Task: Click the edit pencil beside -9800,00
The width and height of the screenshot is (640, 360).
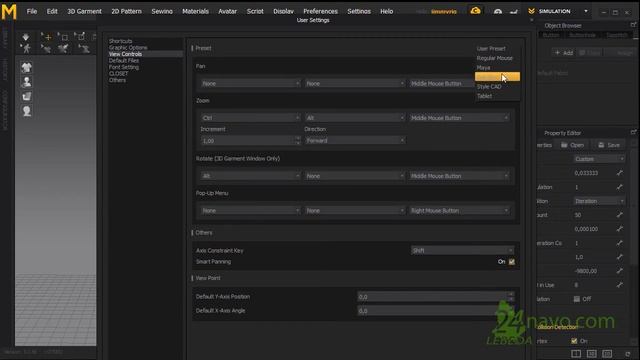Action: click(620, 271)
